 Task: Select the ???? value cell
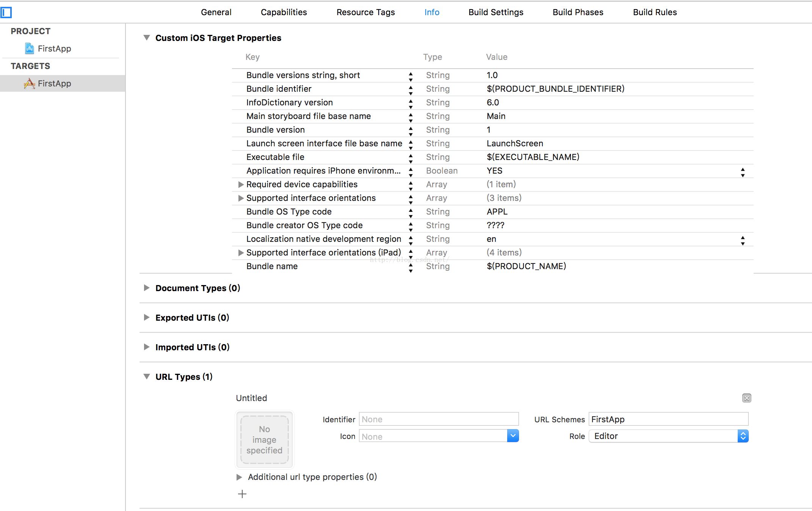click(x=495, y=225)
